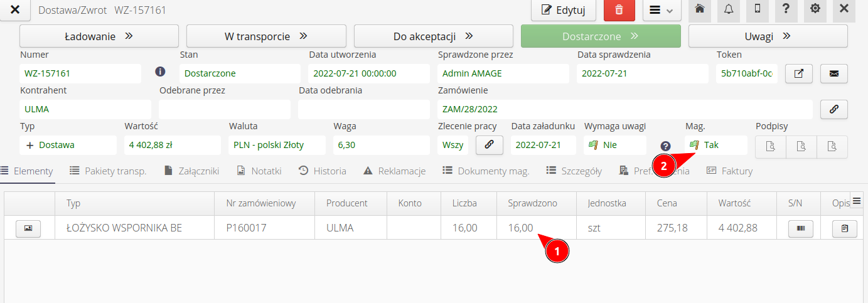868x303 pixels.
Task: Click Waluta field PLN - polski Złoty
Action: (277, 145)
